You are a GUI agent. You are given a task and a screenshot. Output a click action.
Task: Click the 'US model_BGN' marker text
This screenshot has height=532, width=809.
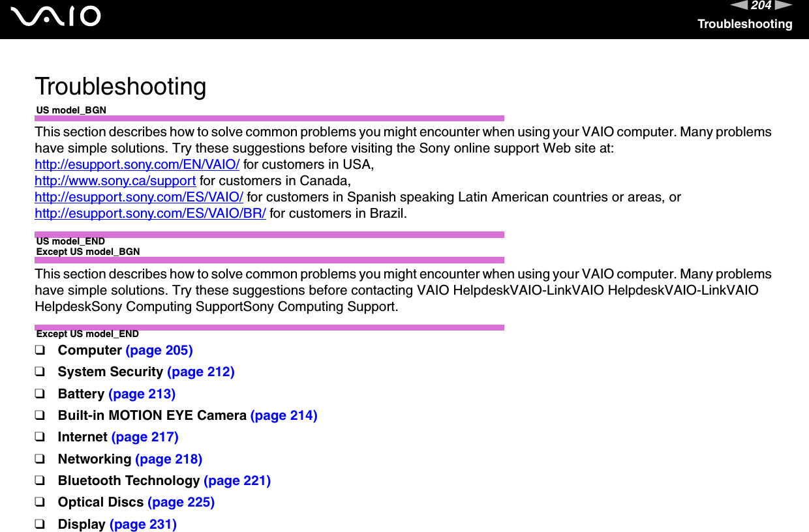point(71,110)
